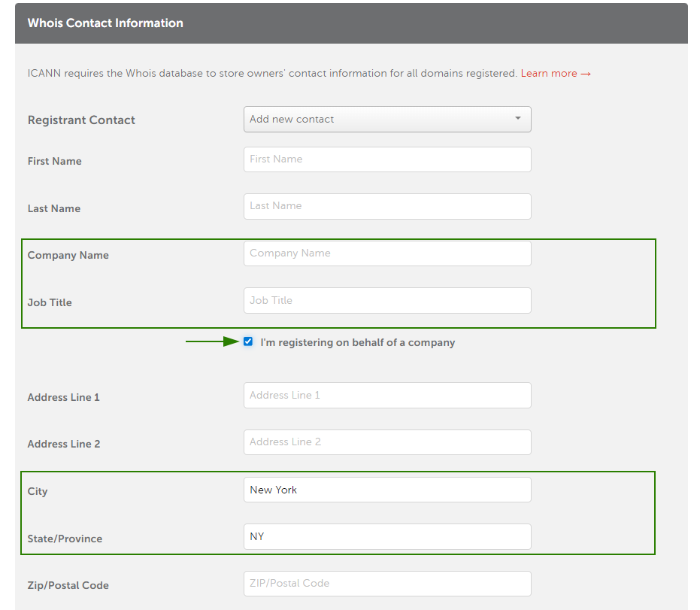Click the Company Name label text
Image resolution: width=700 pixels, height=610 pixels.
pos(68,256)
